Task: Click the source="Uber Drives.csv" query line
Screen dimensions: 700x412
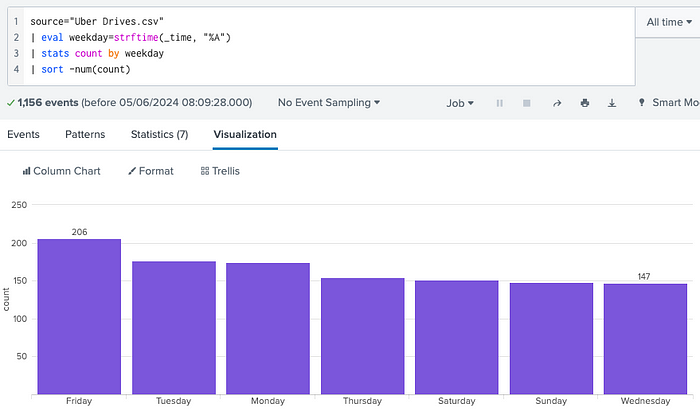Action: pyautogui.click(x=97, y=21)
